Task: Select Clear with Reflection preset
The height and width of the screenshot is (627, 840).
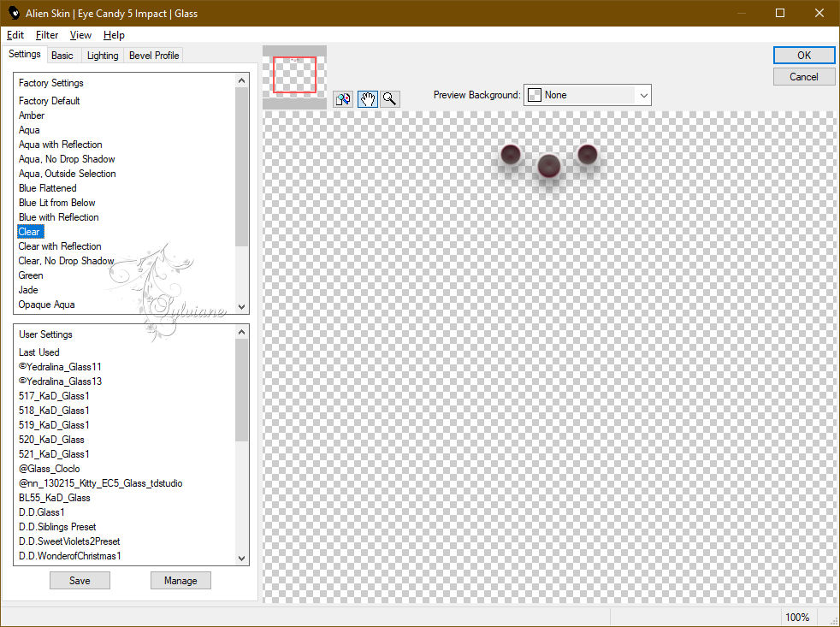Action: (x=60, y=246)
